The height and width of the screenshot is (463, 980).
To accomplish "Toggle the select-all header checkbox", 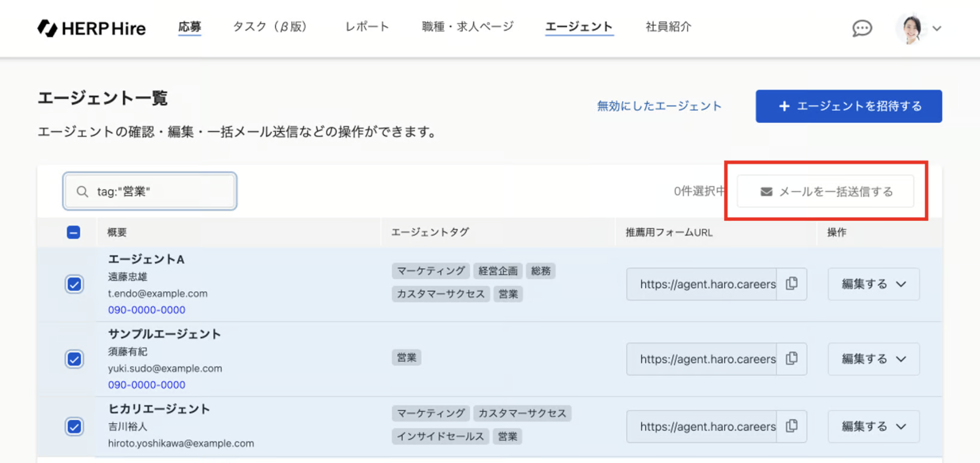I will tap(74, 232).
